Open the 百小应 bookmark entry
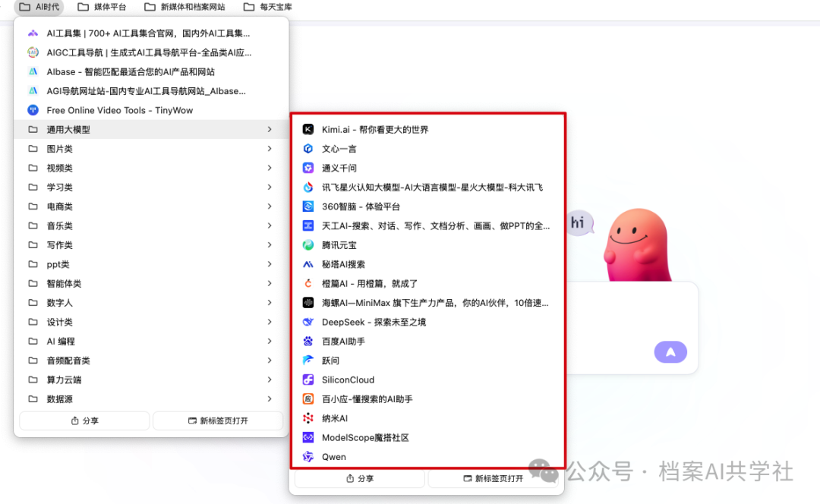Image resolution: width=820 pixels, height=504 pixels. click(x=427, y=399)
